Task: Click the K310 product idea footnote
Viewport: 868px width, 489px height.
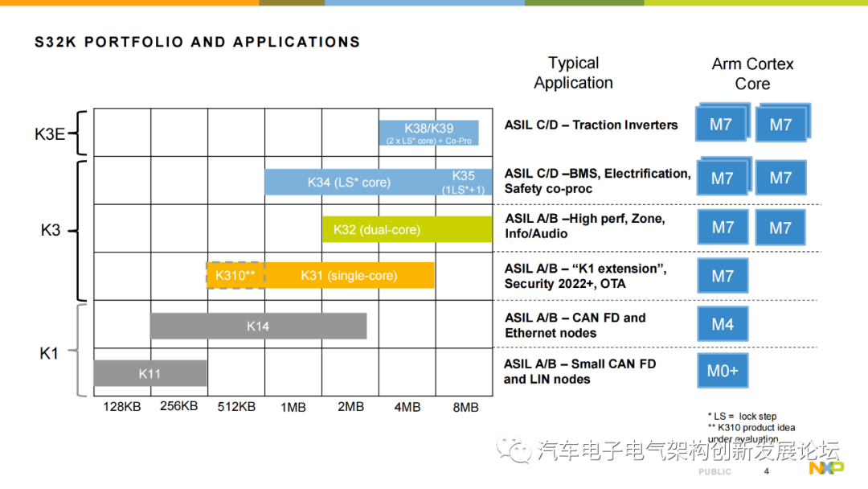Action: tap(751, 433)
